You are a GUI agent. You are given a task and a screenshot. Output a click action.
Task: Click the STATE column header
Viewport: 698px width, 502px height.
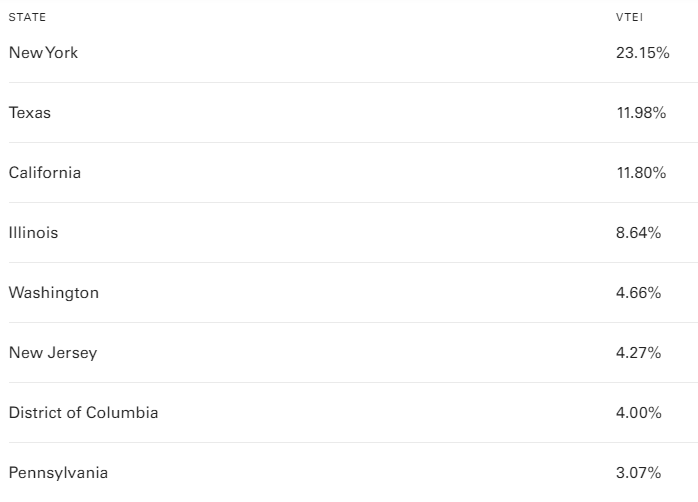27,18
